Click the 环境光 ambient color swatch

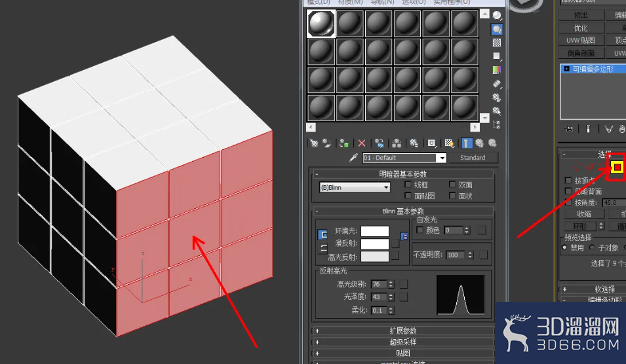(374, 231)
